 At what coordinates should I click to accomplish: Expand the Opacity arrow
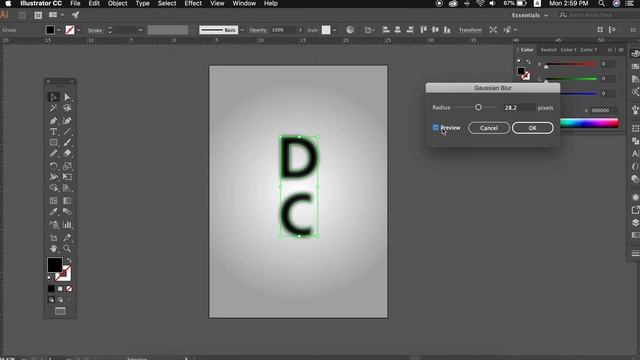pyautogui.click(x=300, y=30)
